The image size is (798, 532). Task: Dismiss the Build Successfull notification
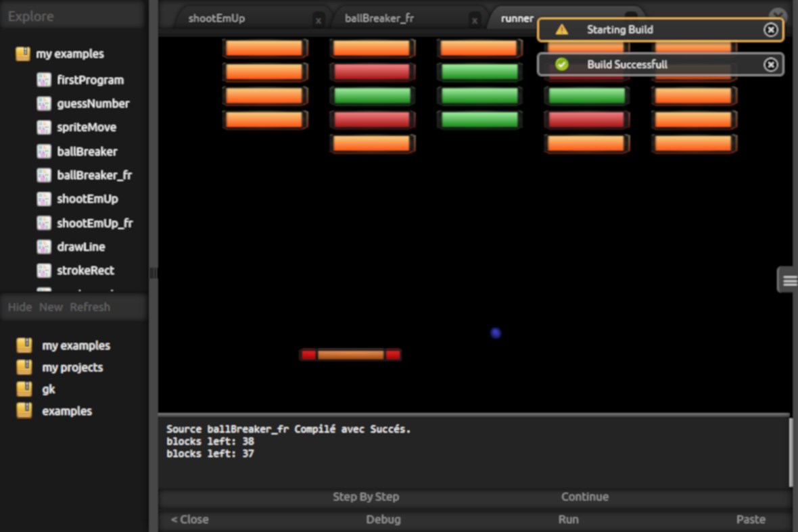pos(770,65)
